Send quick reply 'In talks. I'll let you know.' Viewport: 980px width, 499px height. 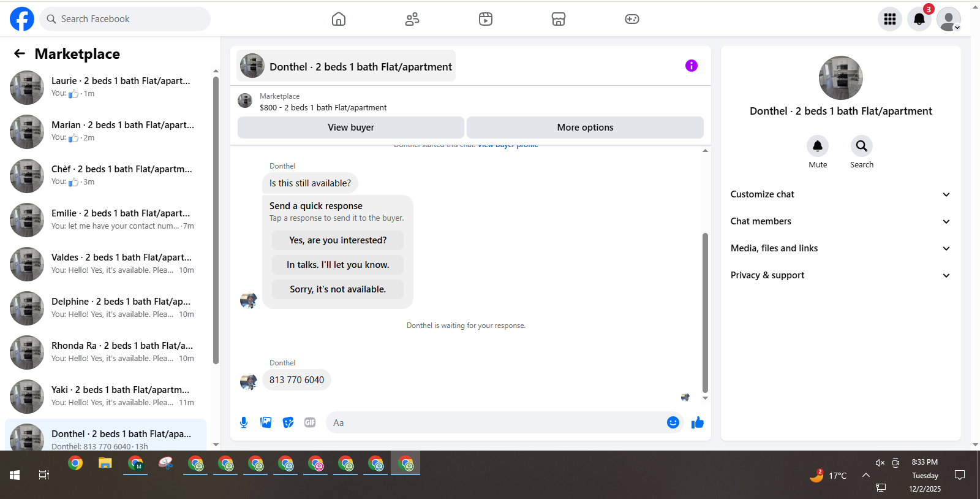coord(338,265)
